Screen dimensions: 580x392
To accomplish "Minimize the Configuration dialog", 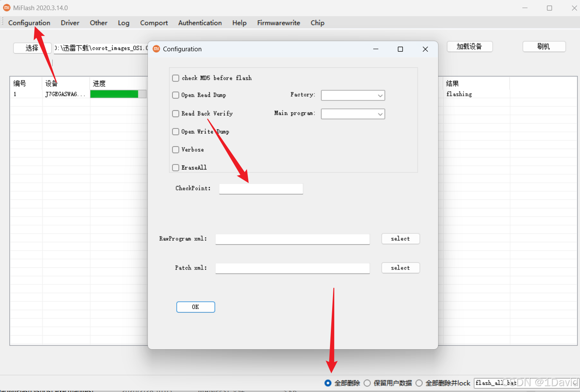I will 375,49.
